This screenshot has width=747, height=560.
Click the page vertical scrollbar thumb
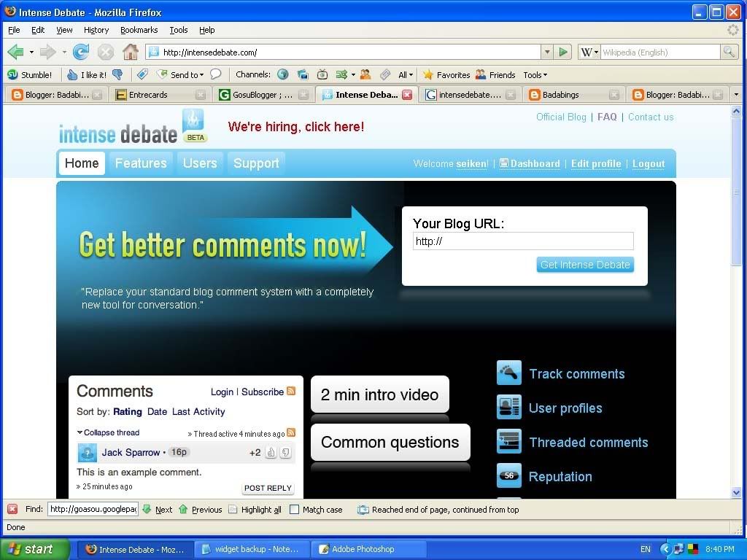click(736, 192)
